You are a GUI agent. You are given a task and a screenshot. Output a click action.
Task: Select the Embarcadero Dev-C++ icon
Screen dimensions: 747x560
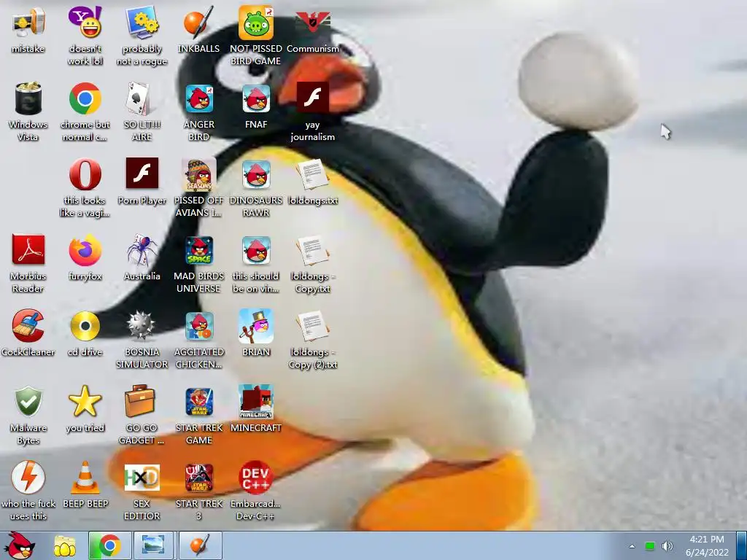(x=256, y=477)
